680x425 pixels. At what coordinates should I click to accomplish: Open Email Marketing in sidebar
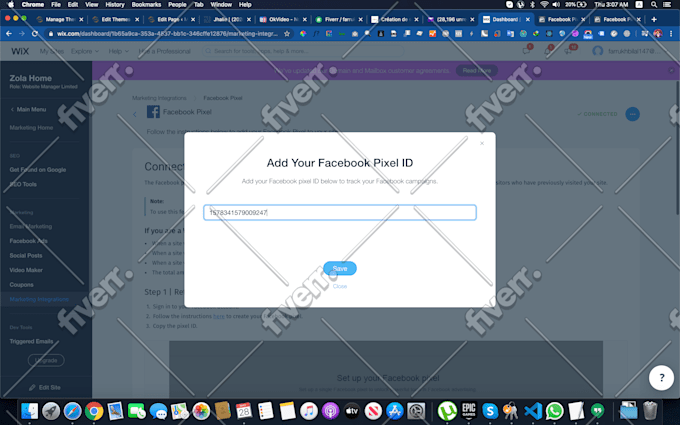[31, 226]
